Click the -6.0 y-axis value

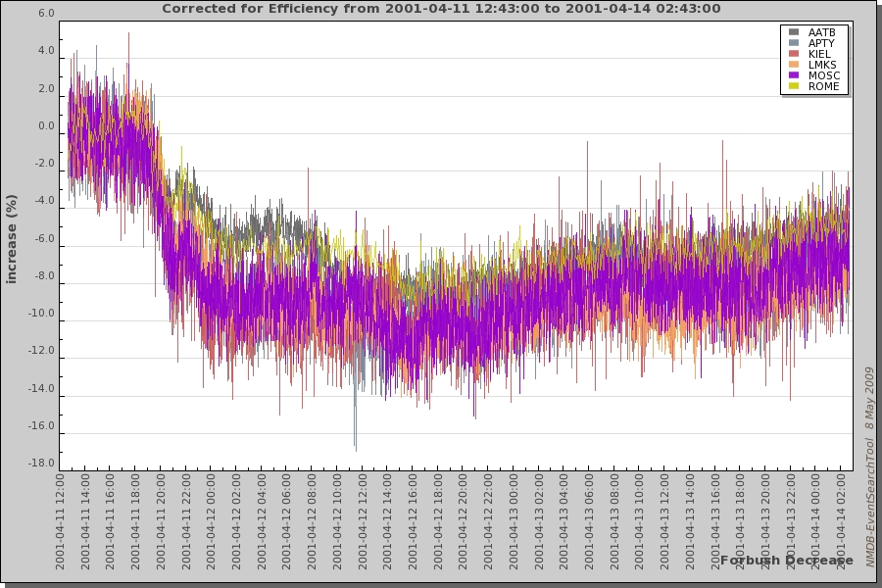point(45,238)
